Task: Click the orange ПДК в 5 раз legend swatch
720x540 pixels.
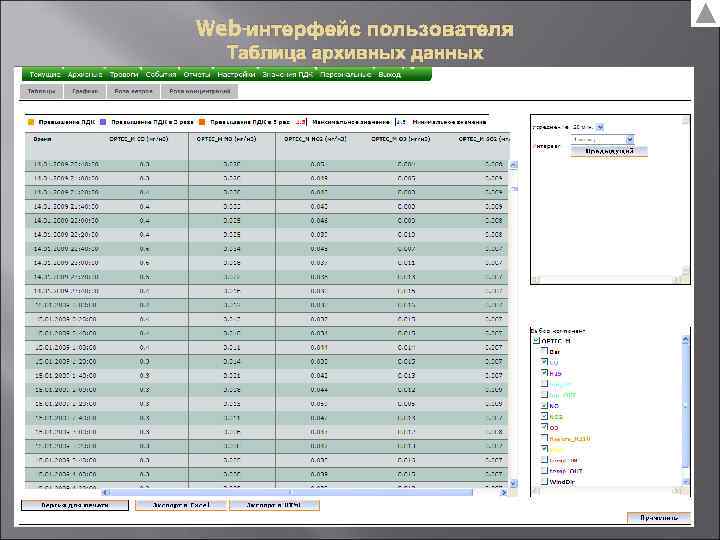Action: tap(202, 122)
